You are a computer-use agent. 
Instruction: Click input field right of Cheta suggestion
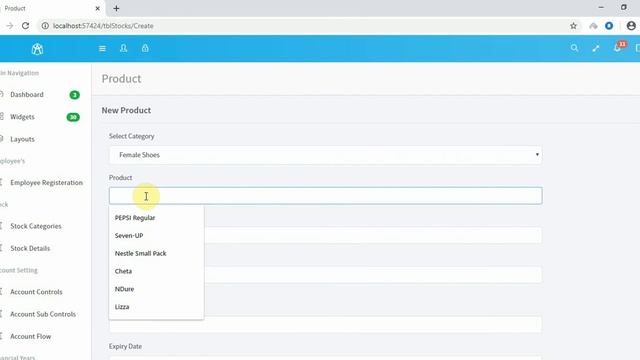click(x=373, y=275)
